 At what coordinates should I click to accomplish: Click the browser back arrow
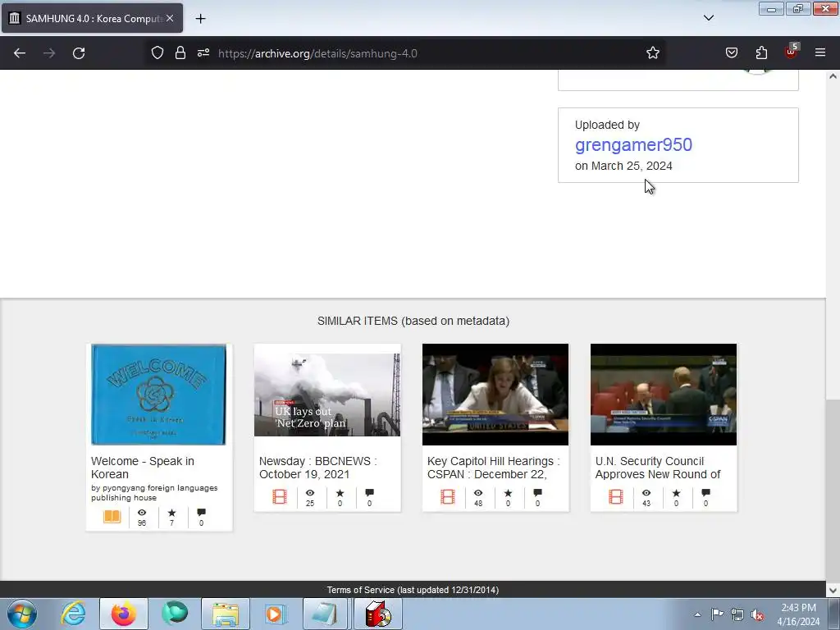(20, 53)
